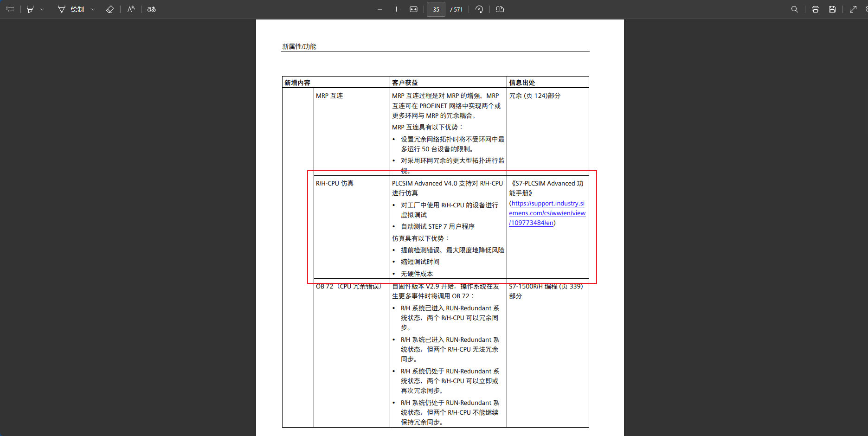
Task: Rotate the PDF page
Action: tap(479, 9)
